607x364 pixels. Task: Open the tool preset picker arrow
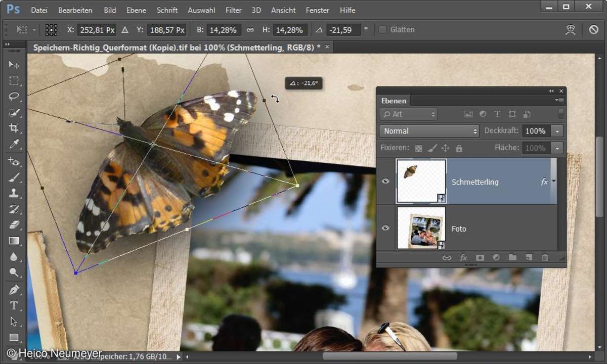tap(34, 30)
